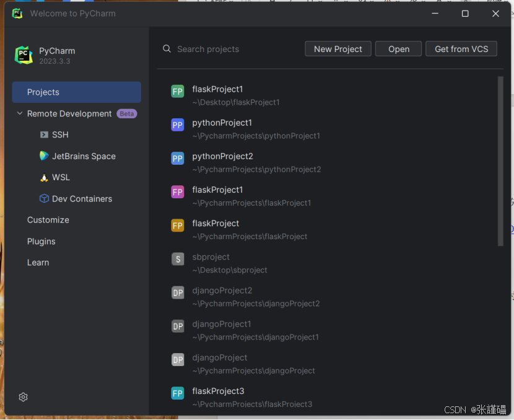
Task: Click the S icon of sbproject
Action: click(178, 260)
